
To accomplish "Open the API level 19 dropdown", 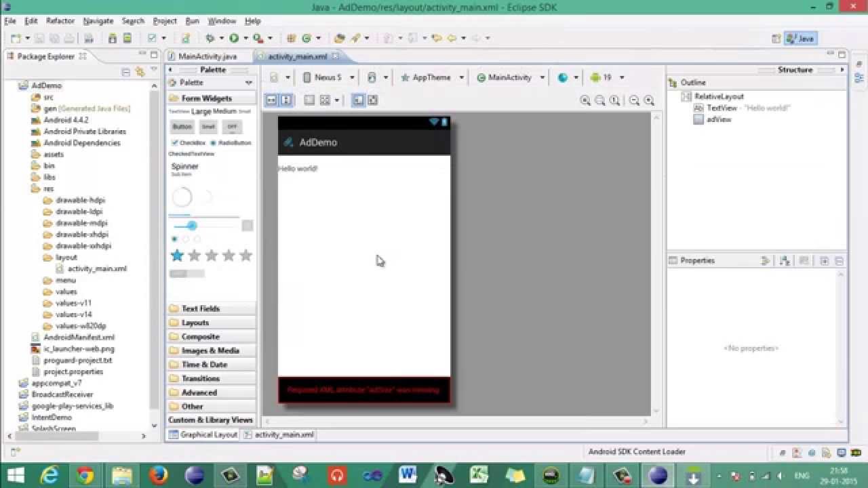I will 607,77.
